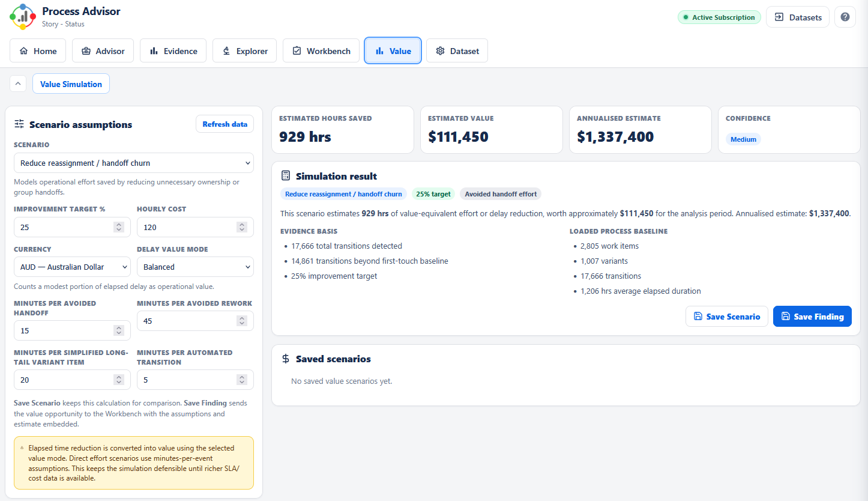Click the Save Finding button

(812, 317)
